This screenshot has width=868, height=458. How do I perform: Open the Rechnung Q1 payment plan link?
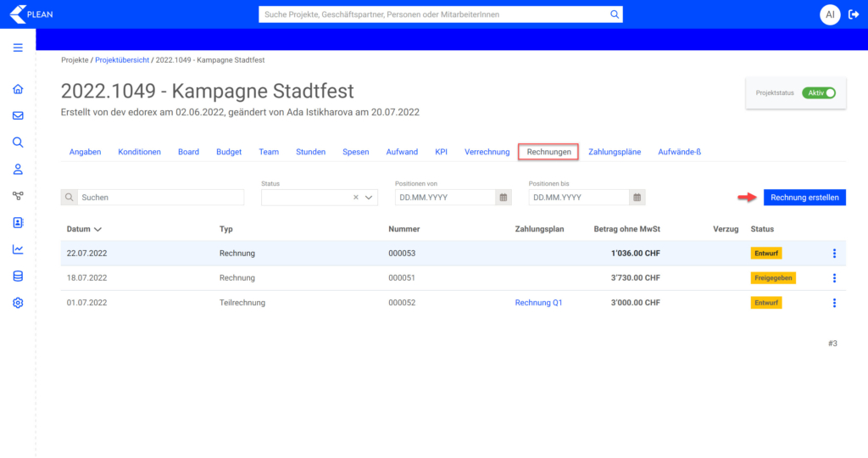(x=538, y=303)
